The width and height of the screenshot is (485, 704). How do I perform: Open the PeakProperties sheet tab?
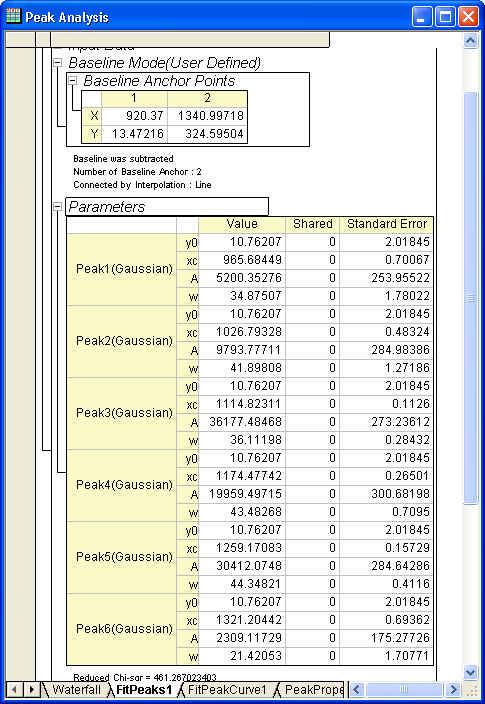click(312, 690)
